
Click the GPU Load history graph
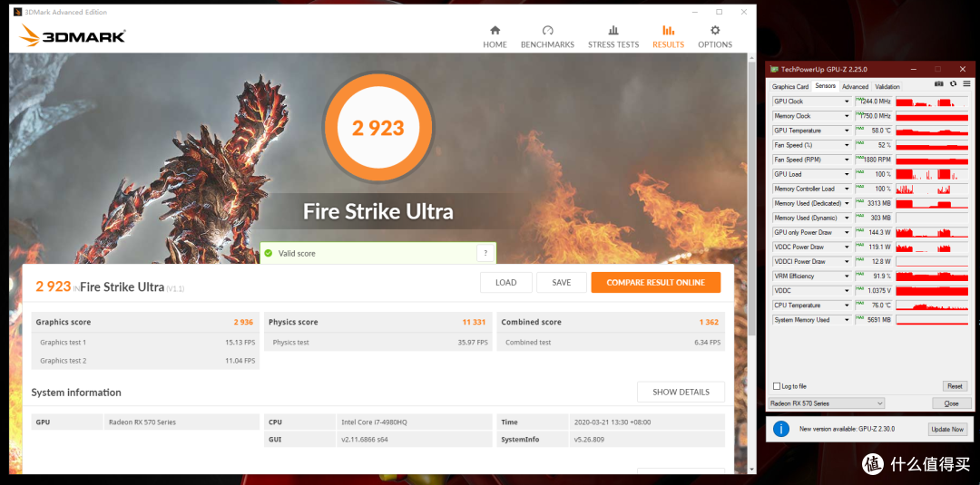point(932,174)
